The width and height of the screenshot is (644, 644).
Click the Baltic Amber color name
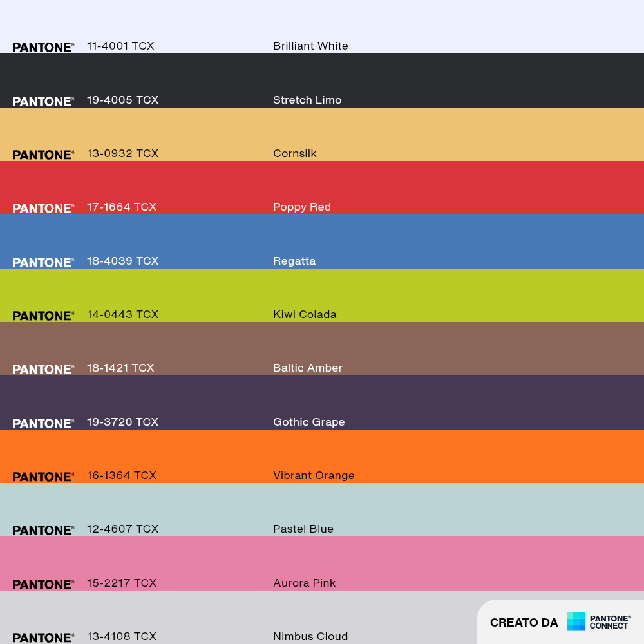click(x=308, y=368)
